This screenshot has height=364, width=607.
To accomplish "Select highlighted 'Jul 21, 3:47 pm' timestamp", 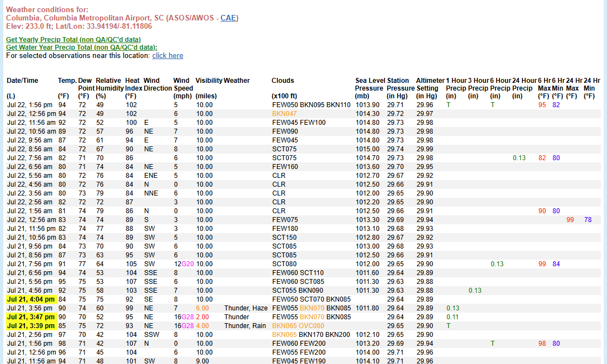I will pyautogui.click(x=31, y=316).
